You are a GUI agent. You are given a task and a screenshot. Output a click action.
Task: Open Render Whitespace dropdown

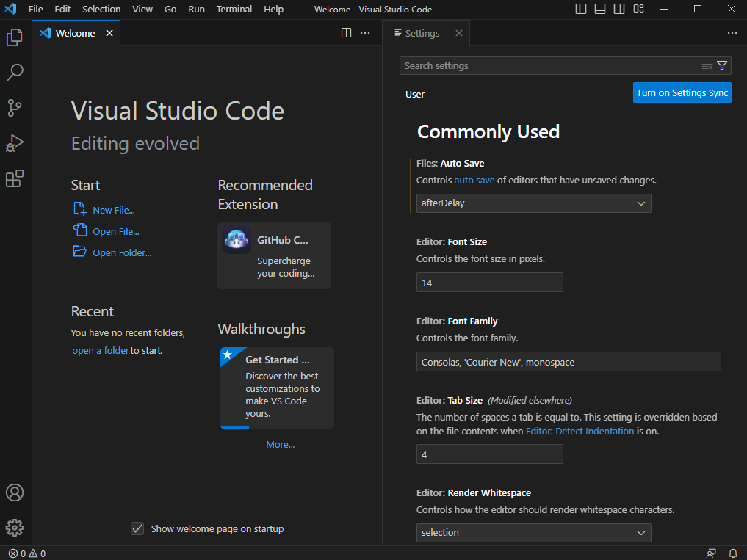click(533, 533)
